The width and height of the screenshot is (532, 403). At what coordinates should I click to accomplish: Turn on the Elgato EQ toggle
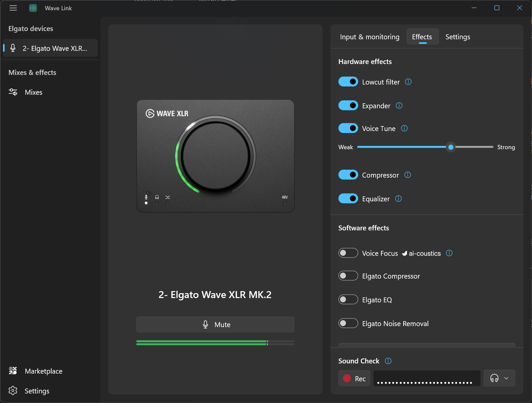click(348, 299)
